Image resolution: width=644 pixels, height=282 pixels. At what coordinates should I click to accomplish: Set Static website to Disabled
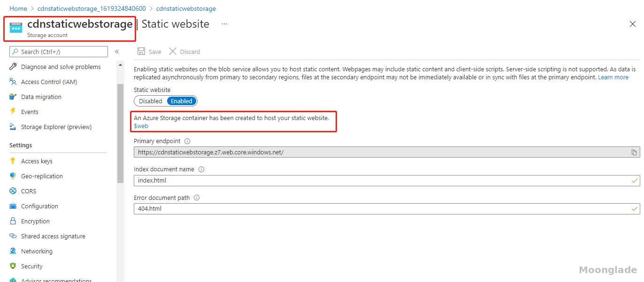point(150,101)
